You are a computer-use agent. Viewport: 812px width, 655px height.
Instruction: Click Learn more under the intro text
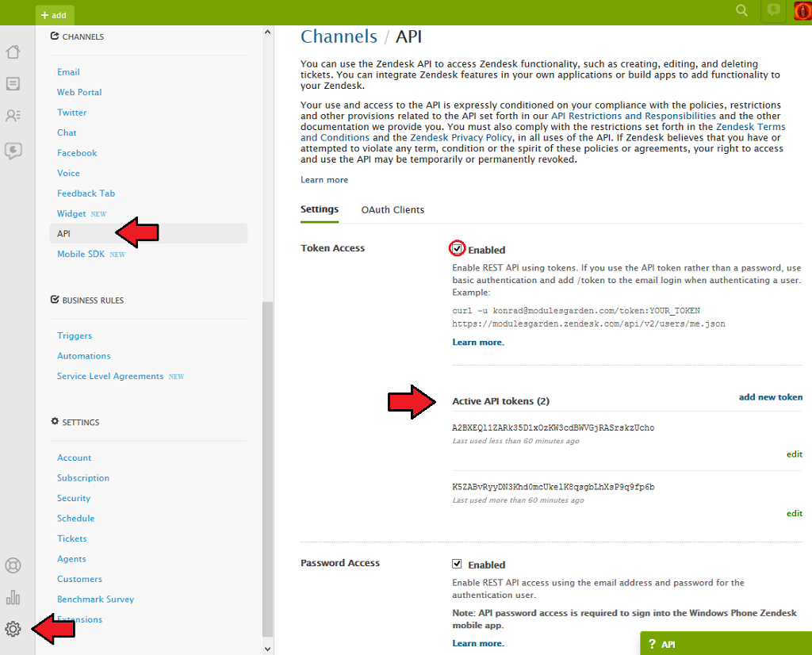click(324, 180)
